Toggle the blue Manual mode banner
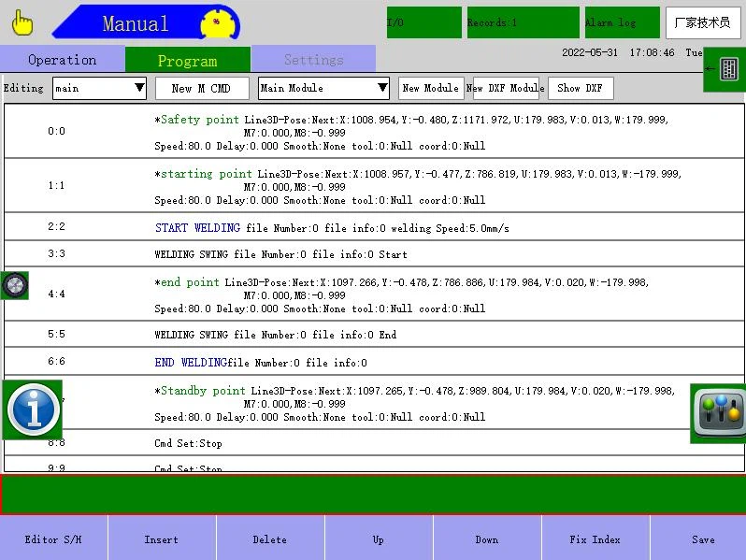The width and height of the screenshot is (746, 560). click(x=135, y=23)
